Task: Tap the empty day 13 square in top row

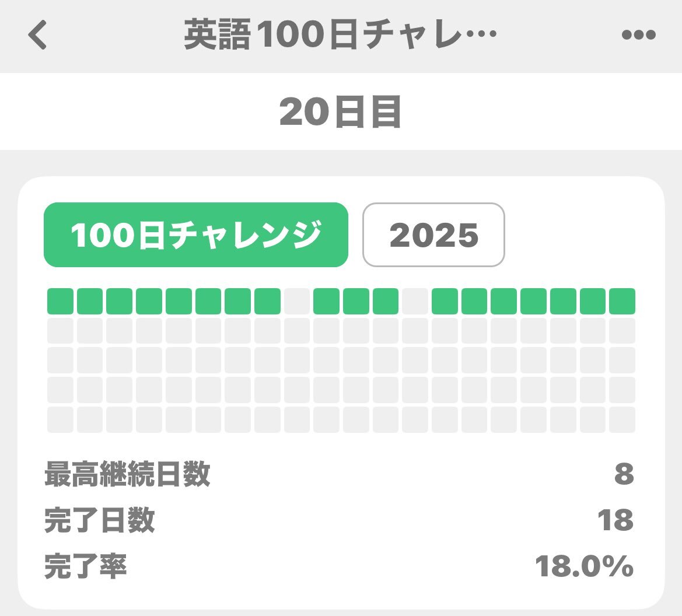Action: [x=415, y=301]
